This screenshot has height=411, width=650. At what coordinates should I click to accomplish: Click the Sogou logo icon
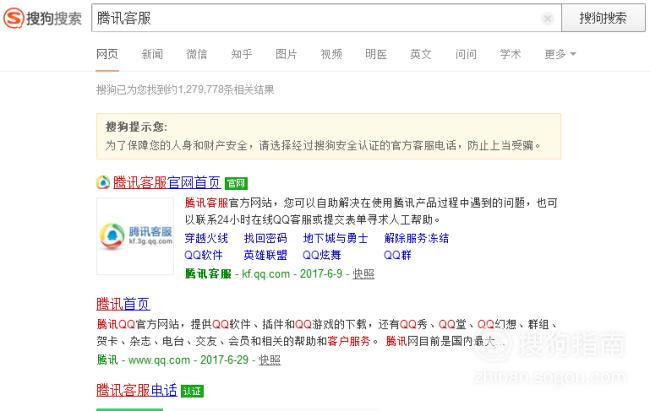pyautogui.click(x=13, y=18)
